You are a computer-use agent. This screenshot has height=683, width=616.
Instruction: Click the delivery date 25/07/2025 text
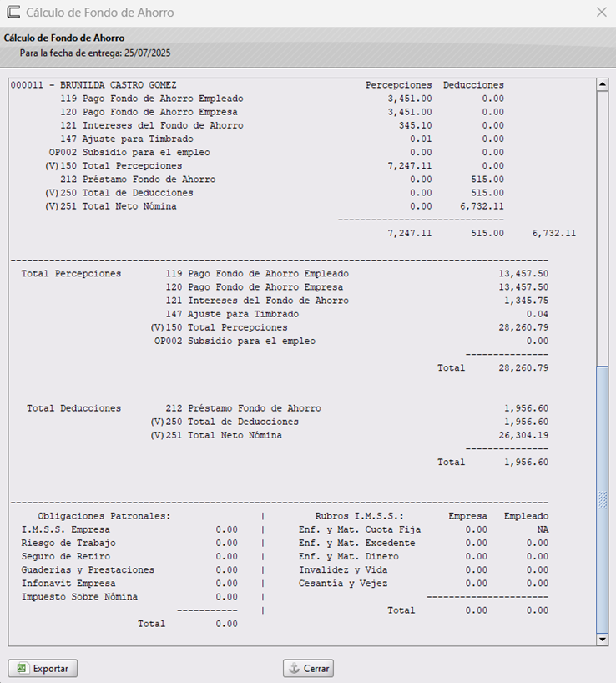pos(147,53)
